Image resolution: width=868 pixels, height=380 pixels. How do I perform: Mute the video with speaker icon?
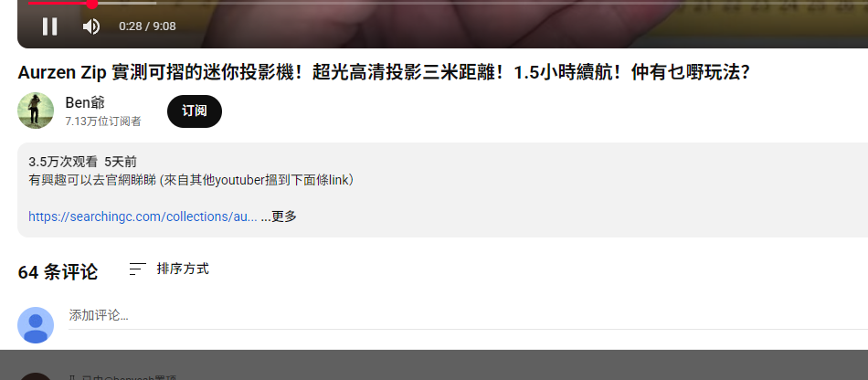point(91,26)
